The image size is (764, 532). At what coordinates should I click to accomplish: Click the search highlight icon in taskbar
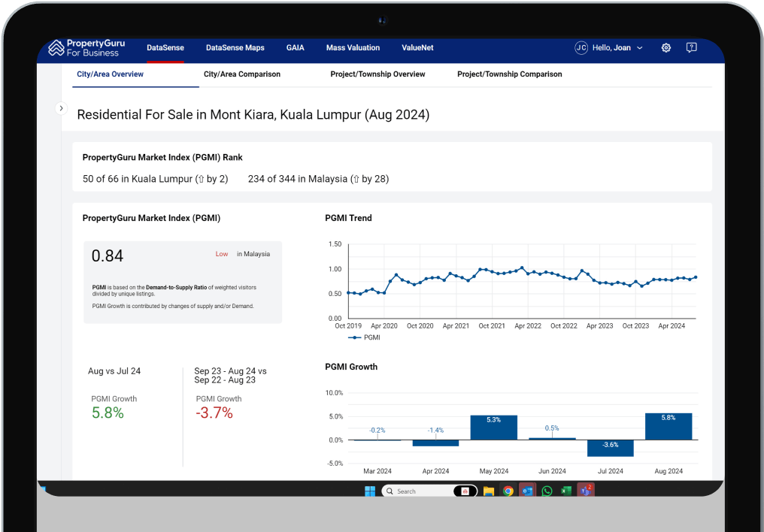tap(465, 491)
